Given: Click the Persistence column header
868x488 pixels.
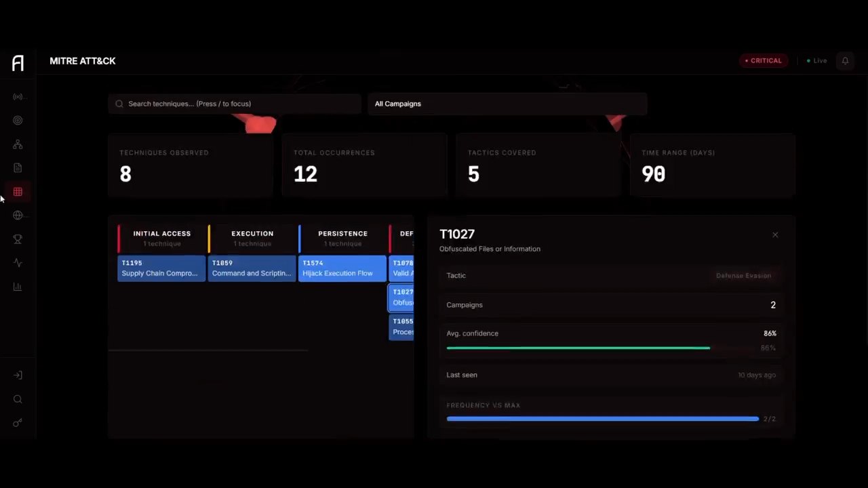Looking at the screenshot, I should click(342, 238).
